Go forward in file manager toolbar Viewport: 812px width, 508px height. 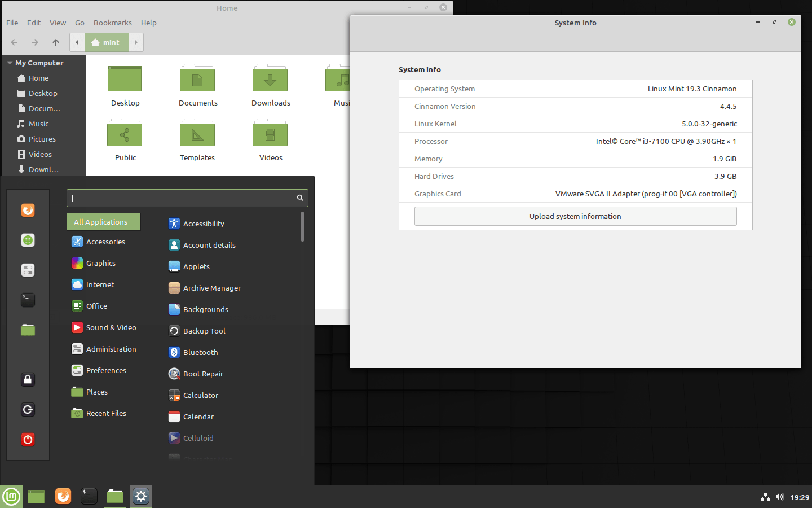(35, 42)
